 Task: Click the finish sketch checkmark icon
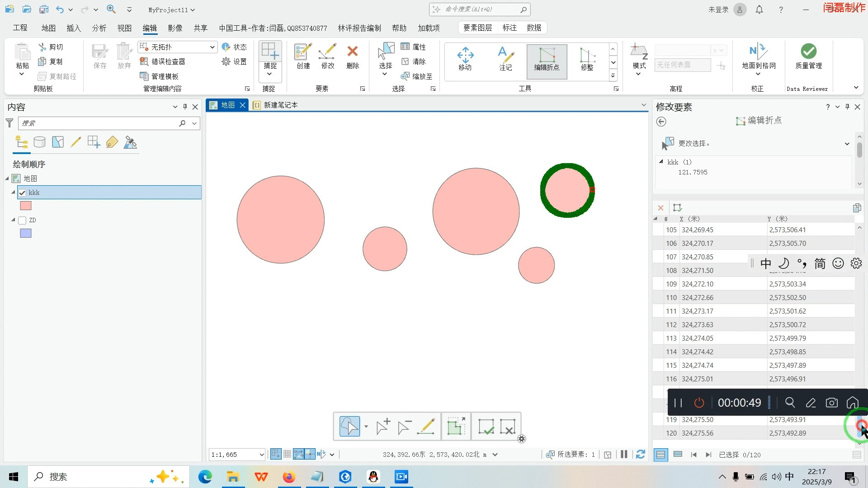click(486, 427)
